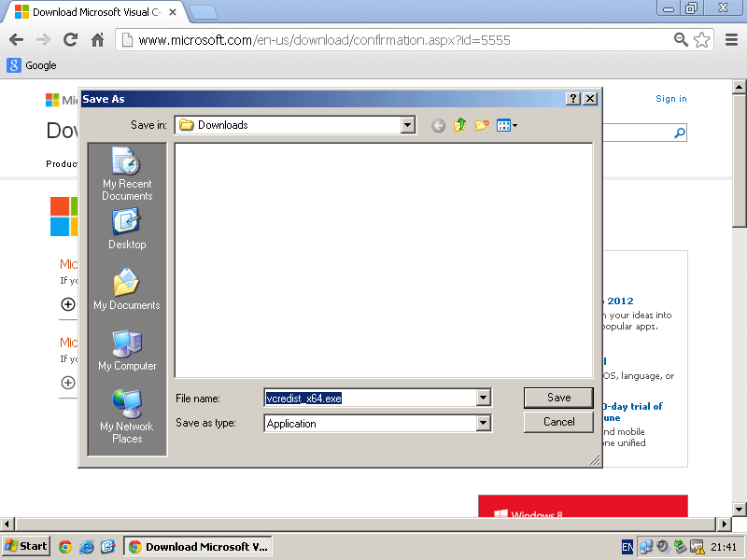The height and width of the screenshot is (560, 747).
Task: Click page vertical scrollbar up arrow
Action: 739,87
